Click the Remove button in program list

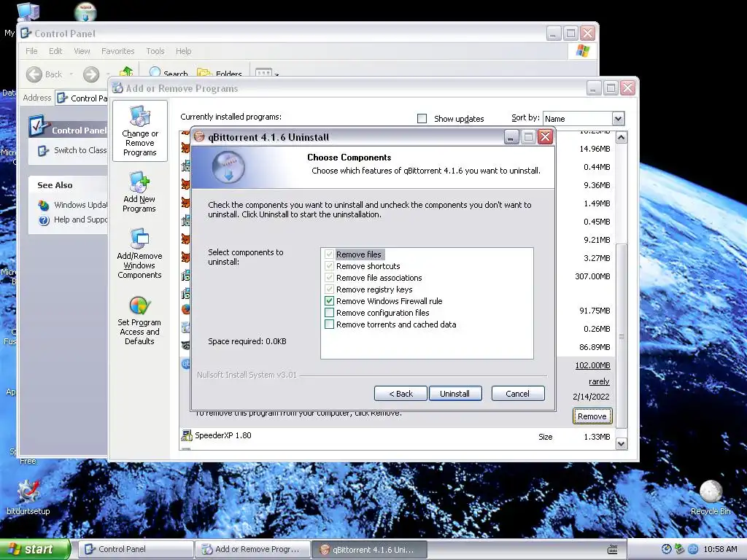(x=592, y=416)
